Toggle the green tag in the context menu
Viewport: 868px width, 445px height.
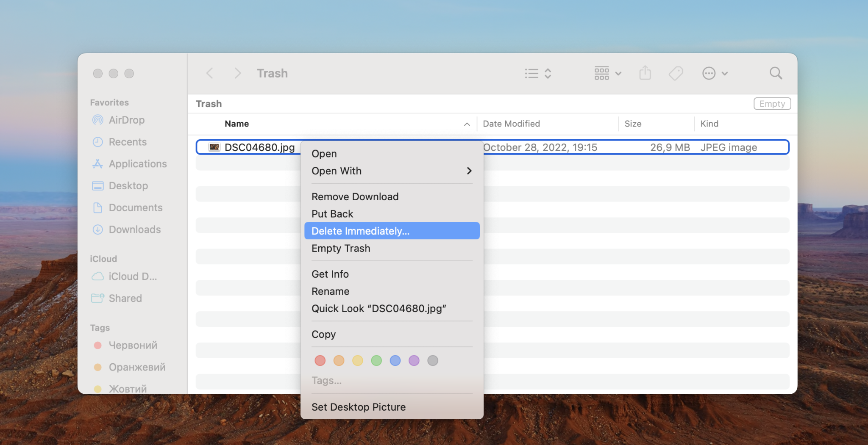click(x=376, y=360)
